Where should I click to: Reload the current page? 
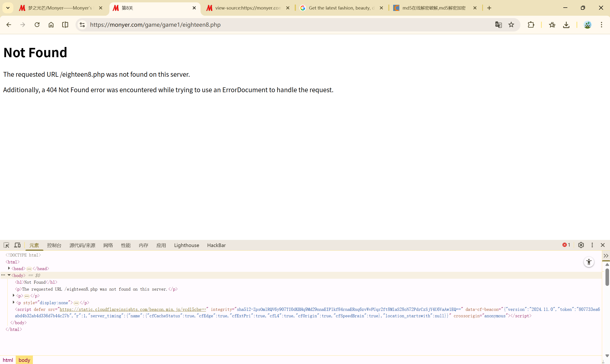point(37,25)
